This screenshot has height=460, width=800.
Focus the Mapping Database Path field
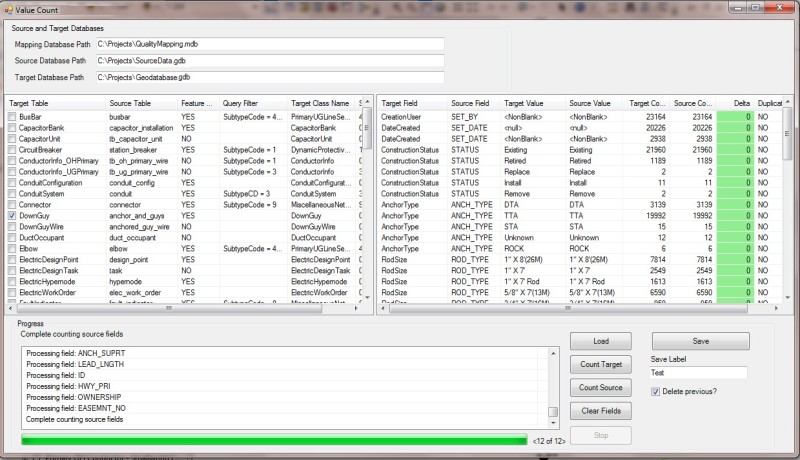pos(269,45)
